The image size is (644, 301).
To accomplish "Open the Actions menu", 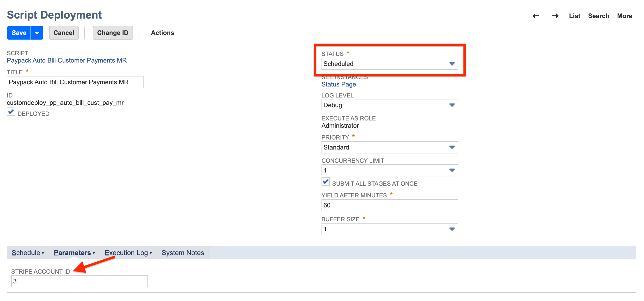I will tap(163, 32).
